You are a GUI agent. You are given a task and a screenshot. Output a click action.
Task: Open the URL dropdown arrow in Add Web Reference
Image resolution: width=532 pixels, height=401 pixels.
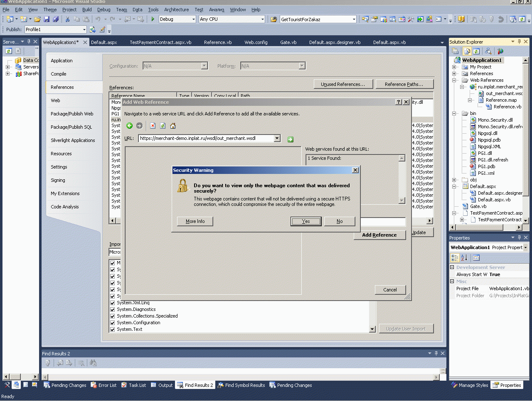[x=277, y=138]
